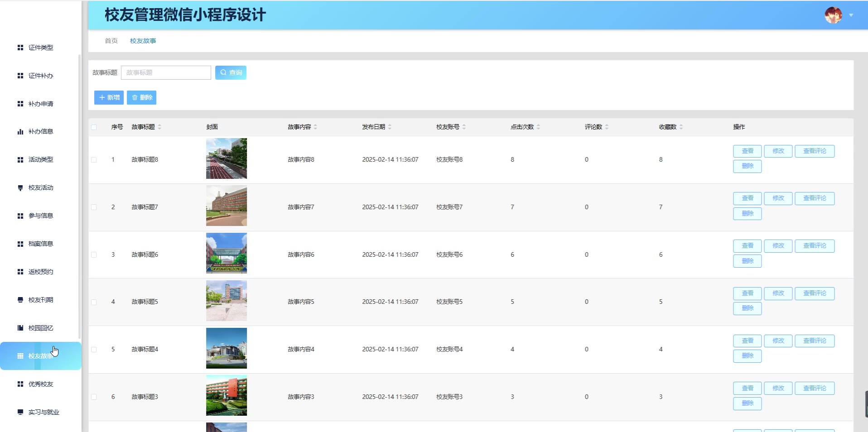Click the 优秀校友 sidebar grid icon
Viewport: 868px width, 432px height.
(x=20, y=384)
